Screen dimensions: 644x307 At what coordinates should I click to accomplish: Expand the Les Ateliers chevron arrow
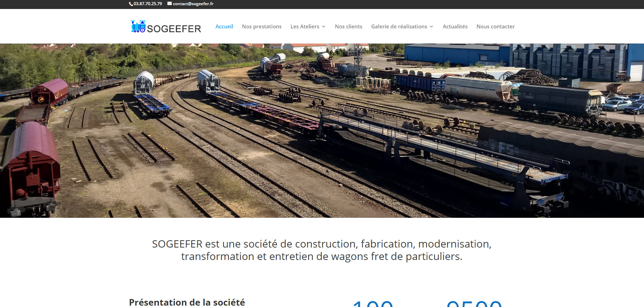tap(323, 27)
